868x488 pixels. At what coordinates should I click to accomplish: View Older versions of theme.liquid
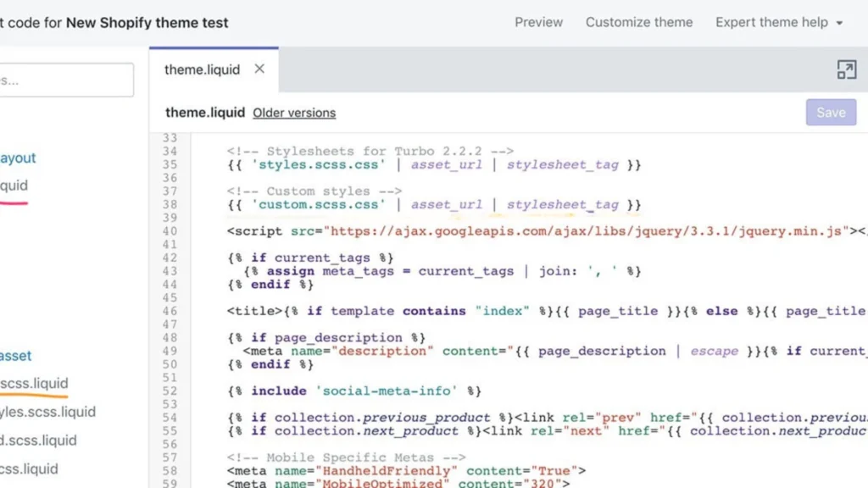click(294, 113)
